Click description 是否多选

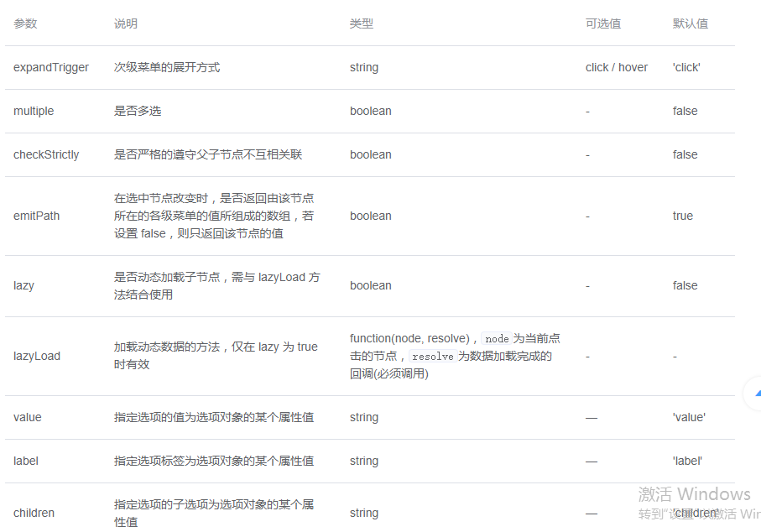pyautogui.click(x=138, y=111)
